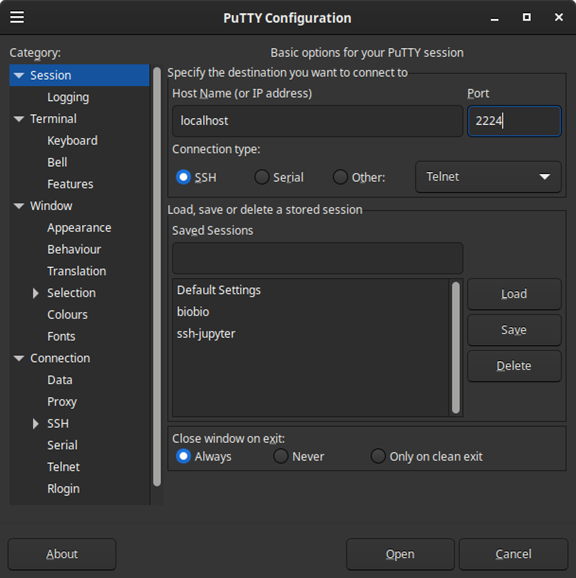Select the Other connection type radio
The height and width of the screenshot is (578, 576).
pos(340,177)
